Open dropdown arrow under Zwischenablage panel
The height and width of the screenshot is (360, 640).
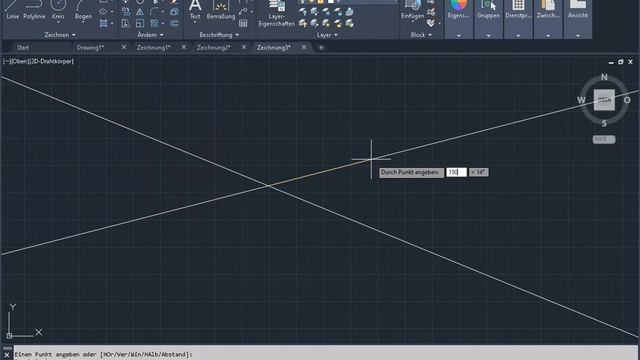(548, 36)
